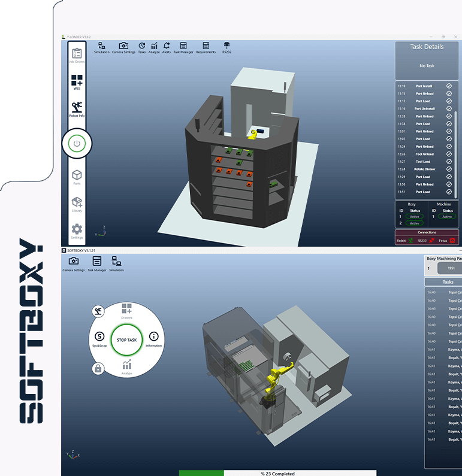This screenshot has width=462, height=476.
Task: Open the Parts cube icon
Action: [x=77, y=176]
